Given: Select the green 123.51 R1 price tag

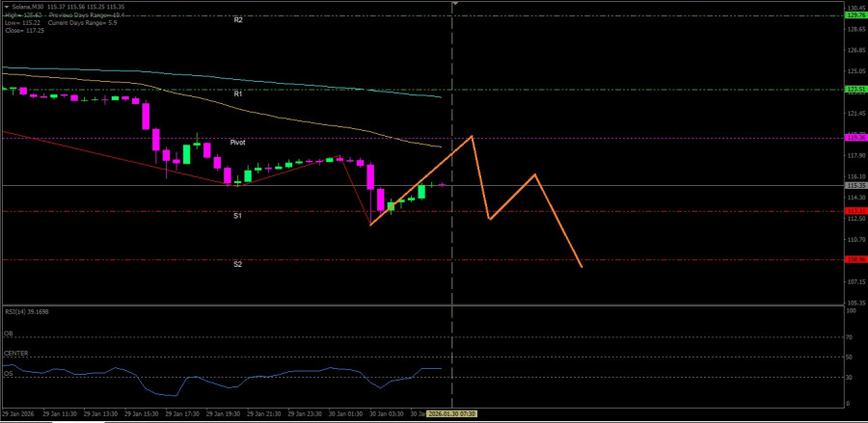Looking at the screenshot, I should (854, 90).
